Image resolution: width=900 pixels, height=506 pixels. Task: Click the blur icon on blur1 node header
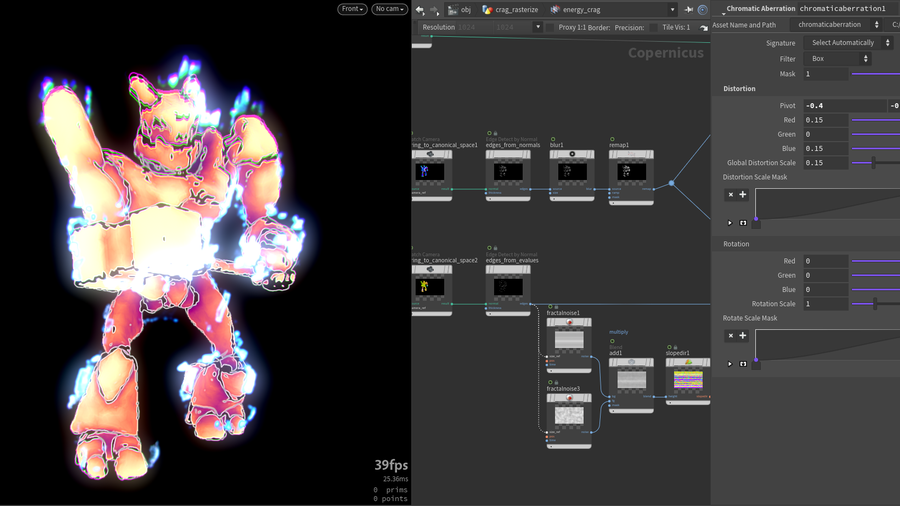(572, 154)
